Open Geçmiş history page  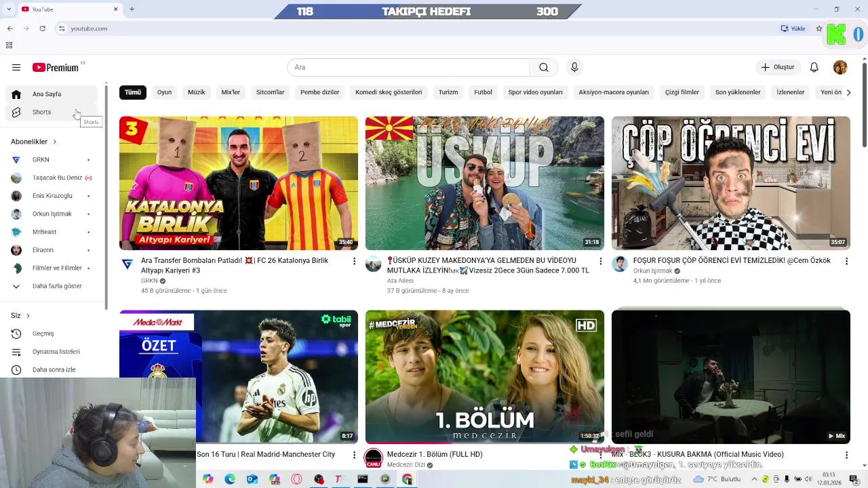point(51,333)
